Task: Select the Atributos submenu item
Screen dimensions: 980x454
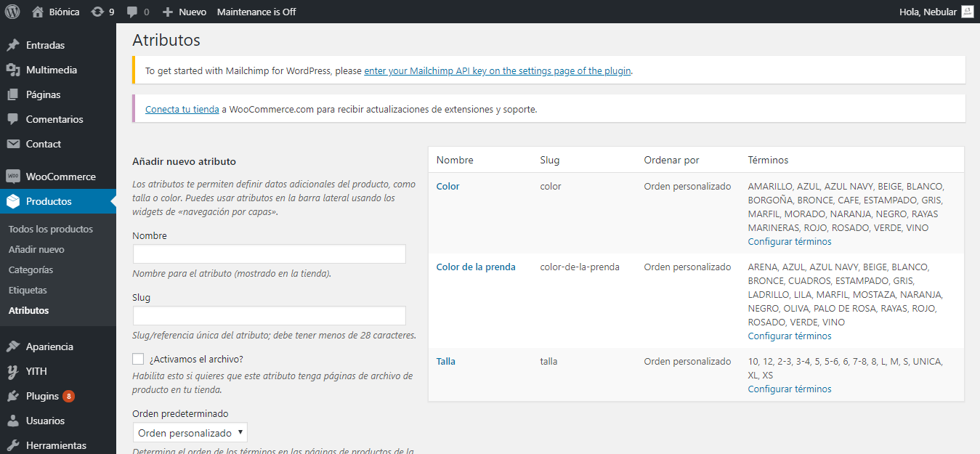Action: point(29,310)
